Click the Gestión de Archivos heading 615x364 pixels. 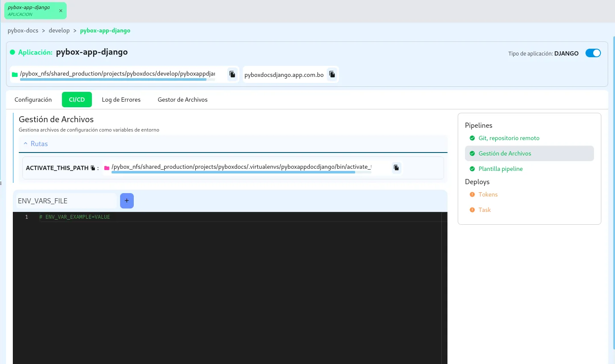[56, 119]
